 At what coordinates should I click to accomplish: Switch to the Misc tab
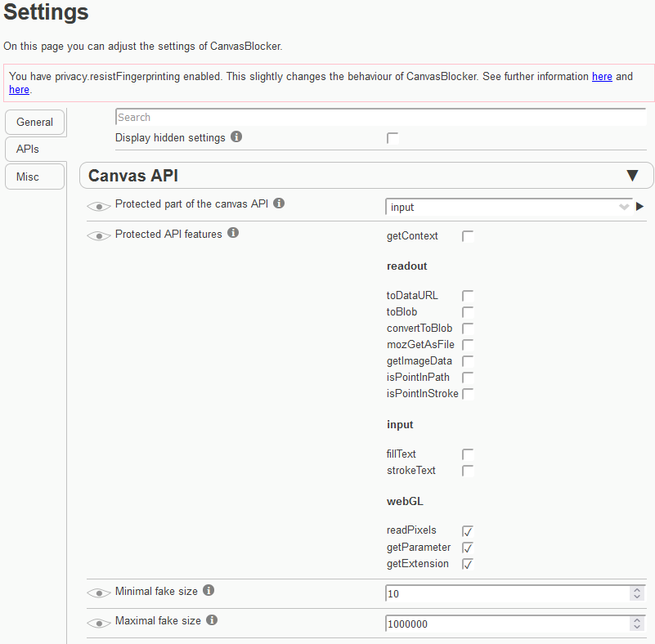pos(34,176)
